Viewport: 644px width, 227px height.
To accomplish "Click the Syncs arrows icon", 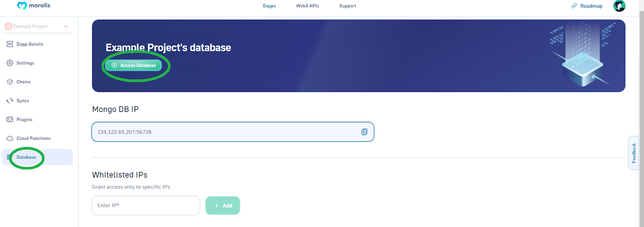I will point(10,101).
